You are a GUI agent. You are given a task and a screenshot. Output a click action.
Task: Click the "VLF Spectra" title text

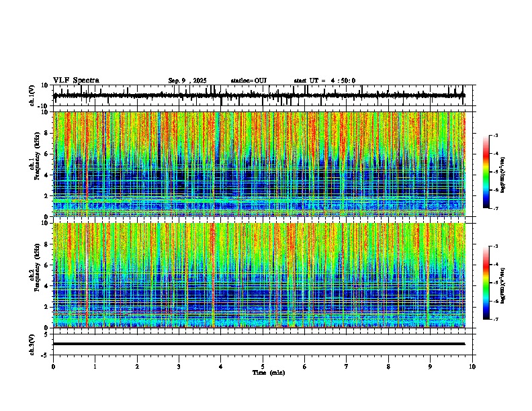pos(76,81)
